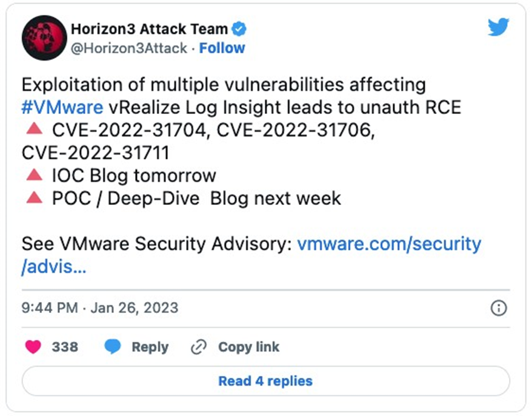The width and height of the screenshot is (532, 416).
Task: Click the CVE-2022-31711 text
Action: 95,152
